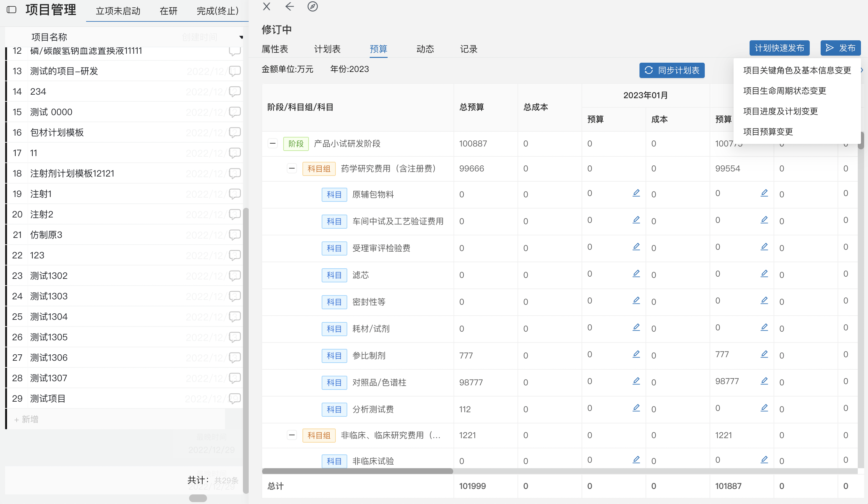Viewport: 868px width, 504px height.
Task: Open the compass navigation icon
Action: click(312, 6)
